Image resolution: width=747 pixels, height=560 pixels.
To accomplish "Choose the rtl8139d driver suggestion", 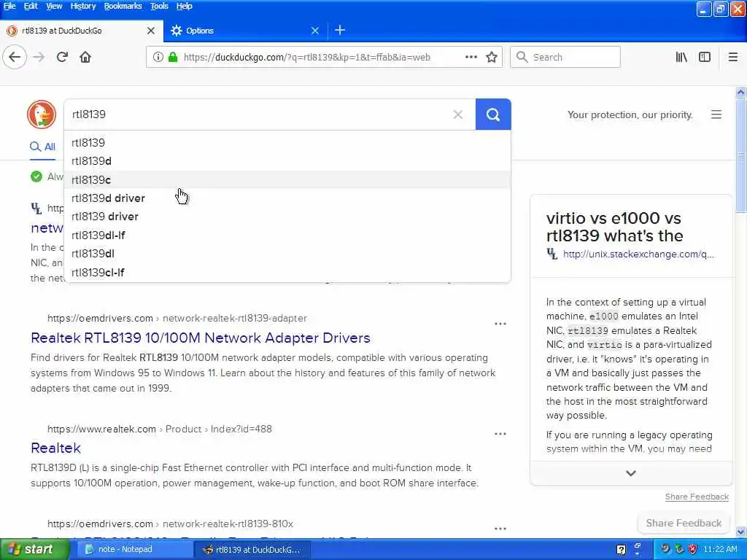I will click(x=287, y=198).
